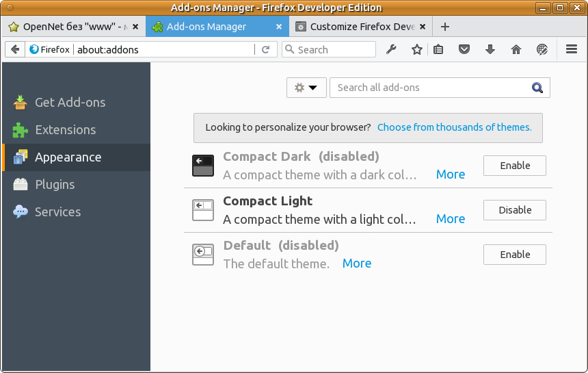Viewport: 588px width, 373px height.
Task: Click the Pocket icon in toolbar
Action: (464, 49)
